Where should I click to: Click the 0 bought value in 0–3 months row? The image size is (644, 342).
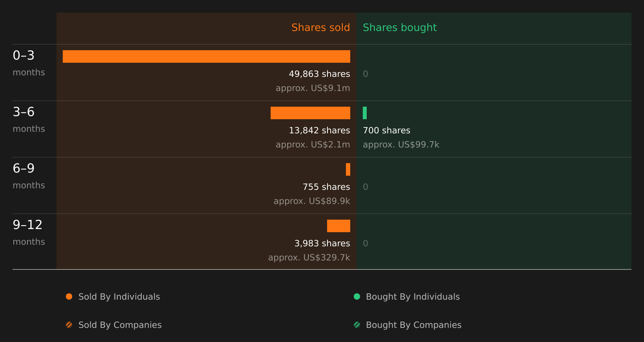[x=366, y=74]
